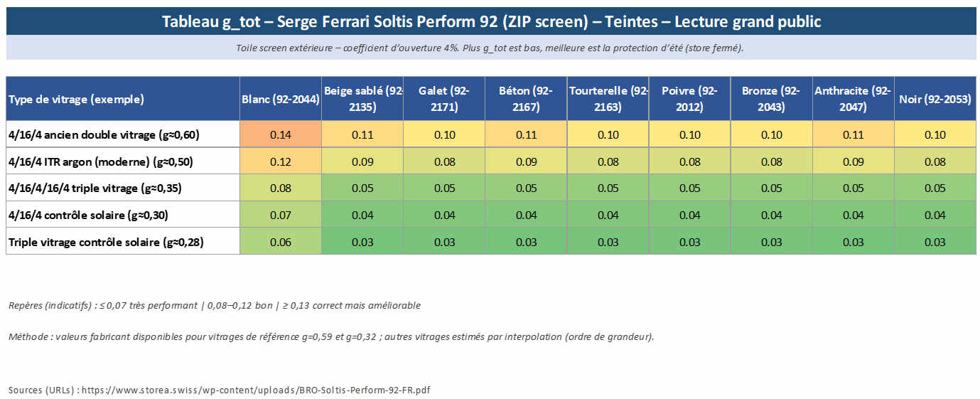Select the Noir (92-2053) column header

click(935, 99)
